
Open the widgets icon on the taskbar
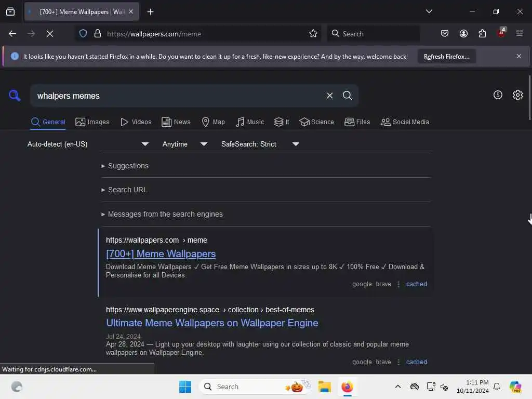(x=17, y=387)
